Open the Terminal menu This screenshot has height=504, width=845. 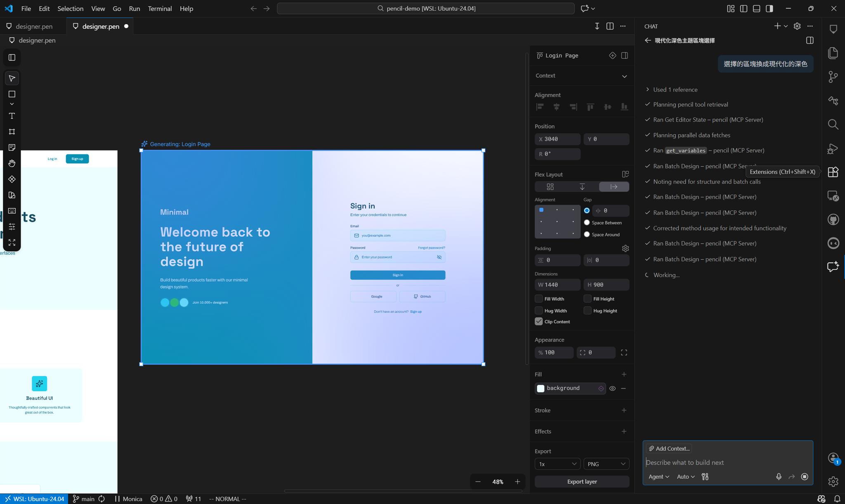pos(160,8)
